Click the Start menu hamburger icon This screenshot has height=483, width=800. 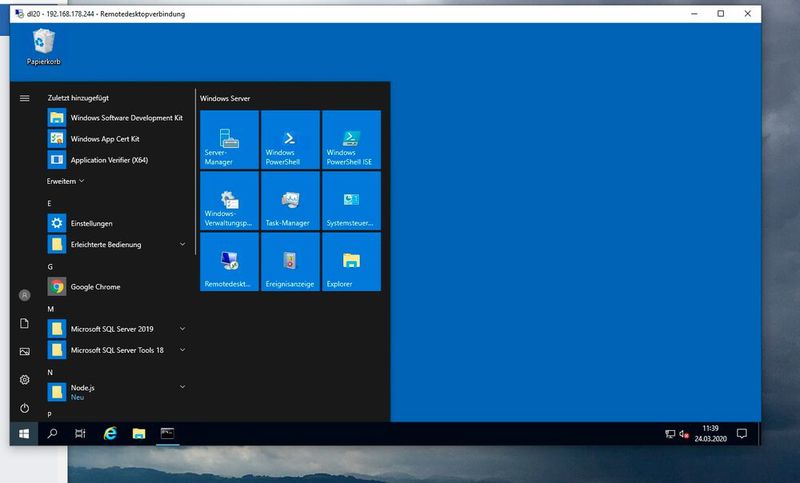coord(24,98)
